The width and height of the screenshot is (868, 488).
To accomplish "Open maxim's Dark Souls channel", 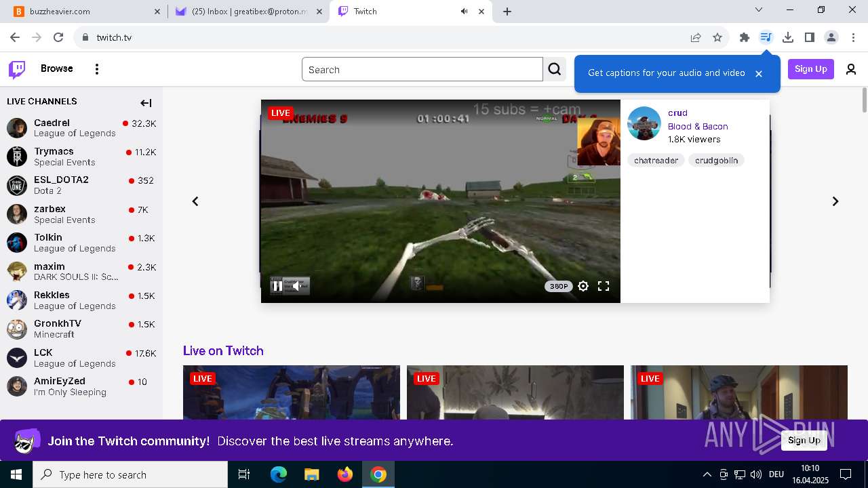I will coord(81,272).
